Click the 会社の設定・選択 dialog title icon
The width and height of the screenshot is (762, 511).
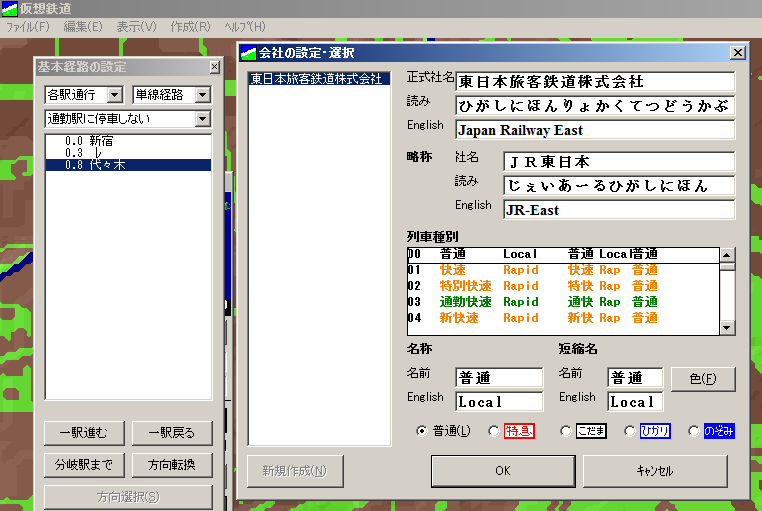(x=248, y=53)
